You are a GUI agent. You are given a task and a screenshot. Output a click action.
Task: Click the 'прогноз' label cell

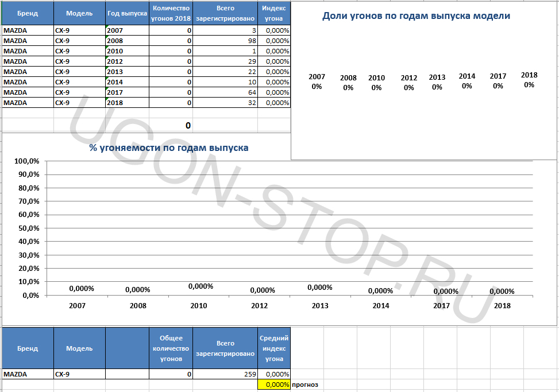(x=305, y=385)
